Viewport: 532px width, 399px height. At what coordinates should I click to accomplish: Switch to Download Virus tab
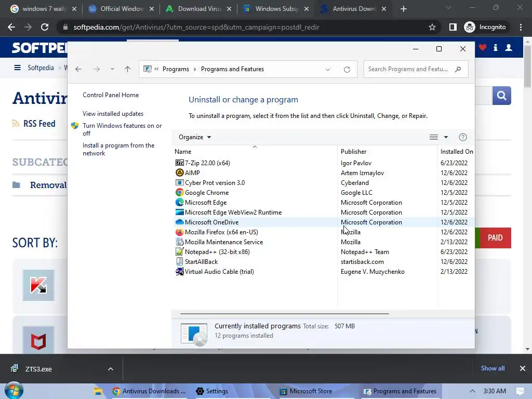click(199, 9)
